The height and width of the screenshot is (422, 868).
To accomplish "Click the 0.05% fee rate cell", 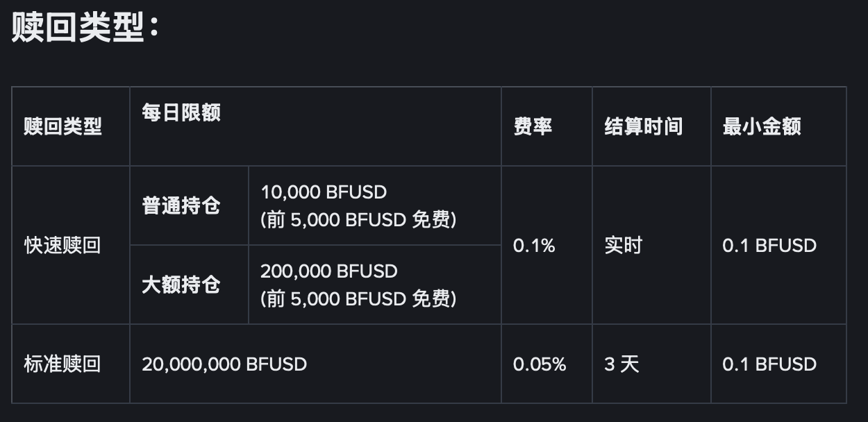I will [x=540, y=364].
